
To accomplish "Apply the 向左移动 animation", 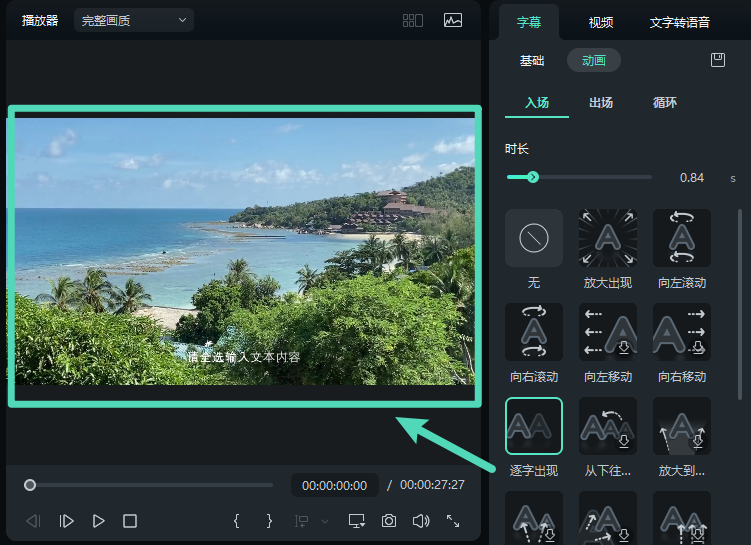I will pos(608,332).
